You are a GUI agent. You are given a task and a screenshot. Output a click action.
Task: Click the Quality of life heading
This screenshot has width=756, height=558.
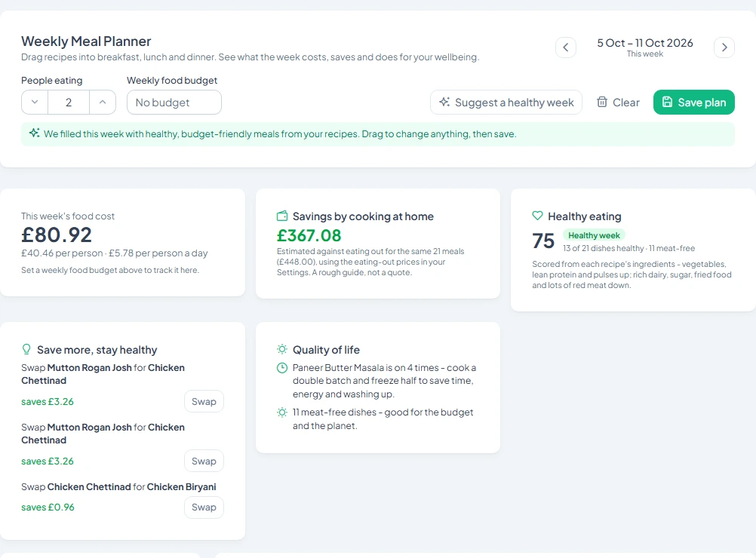(327, 350)
